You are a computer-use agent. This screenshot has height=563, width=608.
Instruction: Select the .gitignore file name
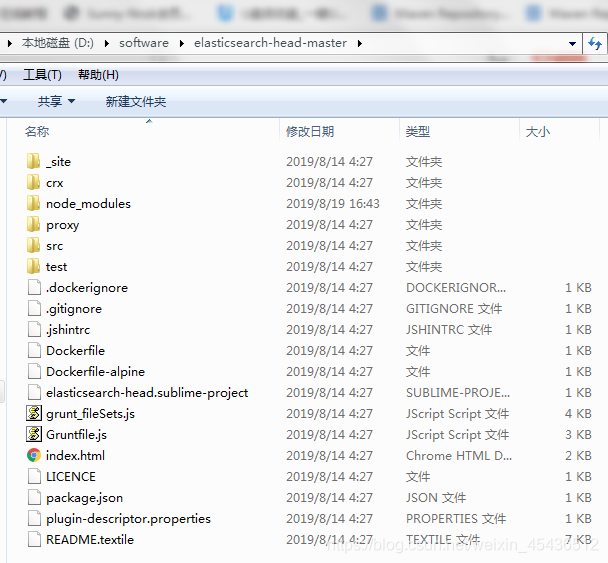(x=74, y=309)
